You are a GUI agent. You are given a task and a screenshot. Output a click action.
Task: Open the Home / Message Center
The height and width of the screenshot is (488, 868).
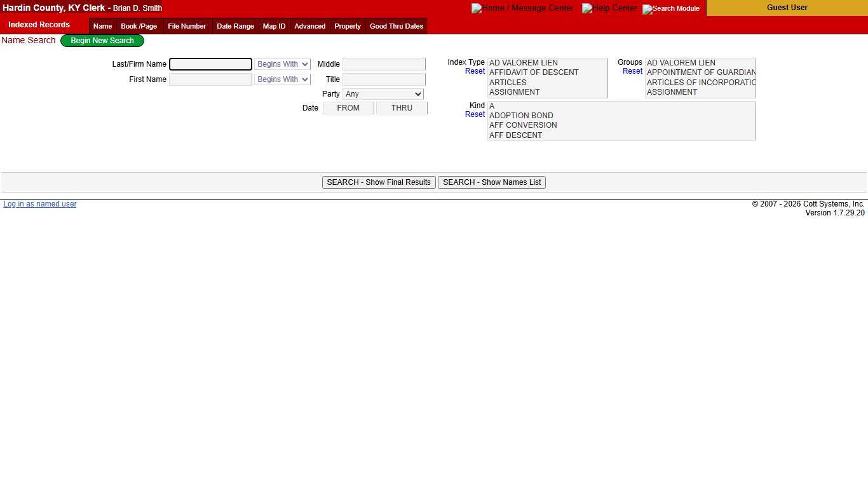click(x=522, y=8)
